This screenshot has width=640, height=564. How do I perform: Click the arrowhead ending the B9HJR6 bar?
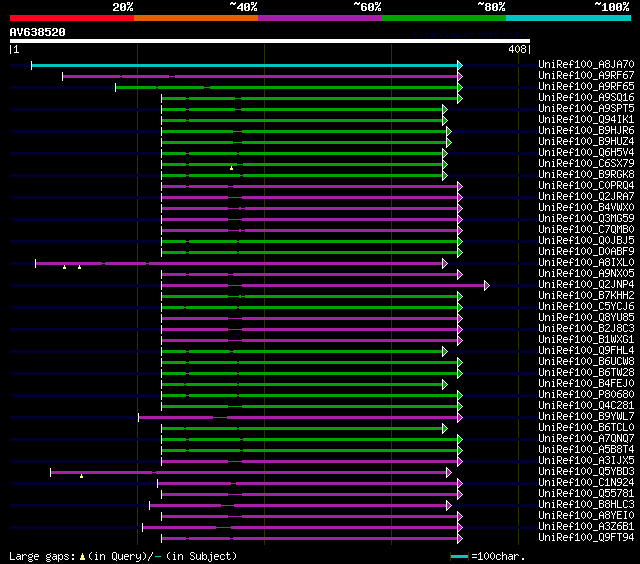pyautogui.click(x=449, y=131)
